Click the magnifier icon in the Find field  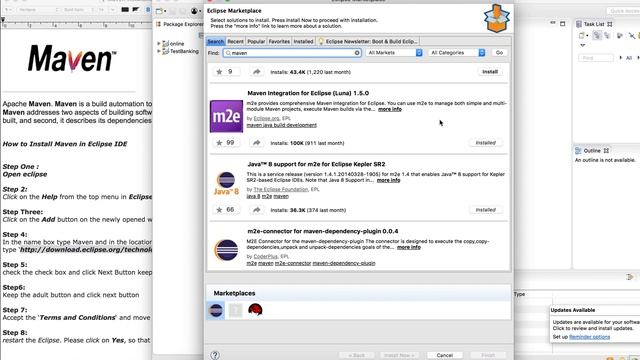click(228, 53)
